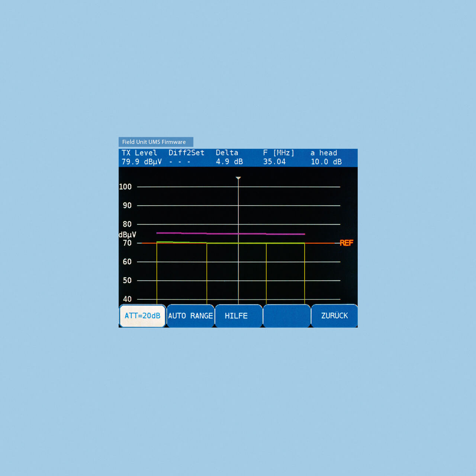Go back with ZURÜCK softkey
The image size is (476, 476).
(334, 316)
